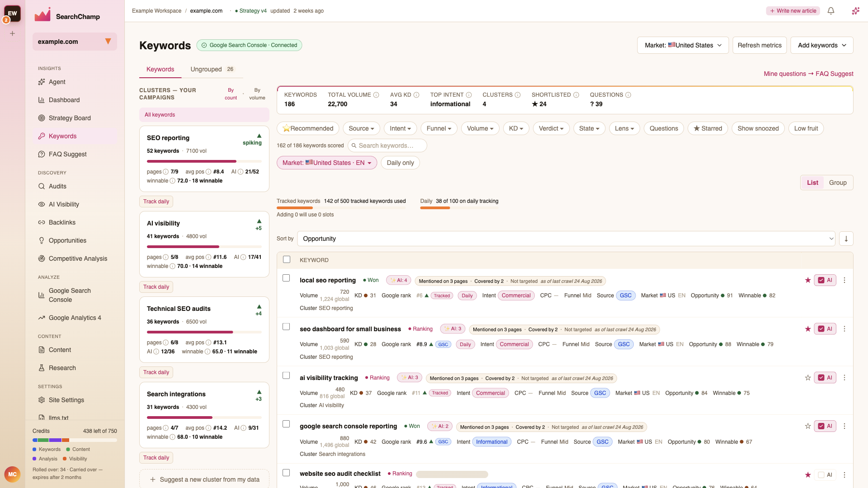Expand the example.com site selector
The width and height of the screenshot is (868, 488).
pyautogui.click(x=75, y=42)
